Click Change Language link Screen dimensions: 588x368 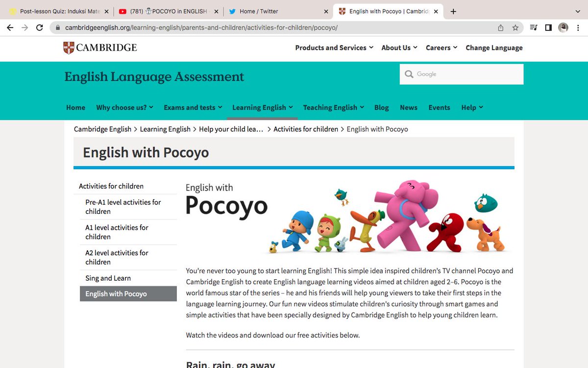point(494,48)
